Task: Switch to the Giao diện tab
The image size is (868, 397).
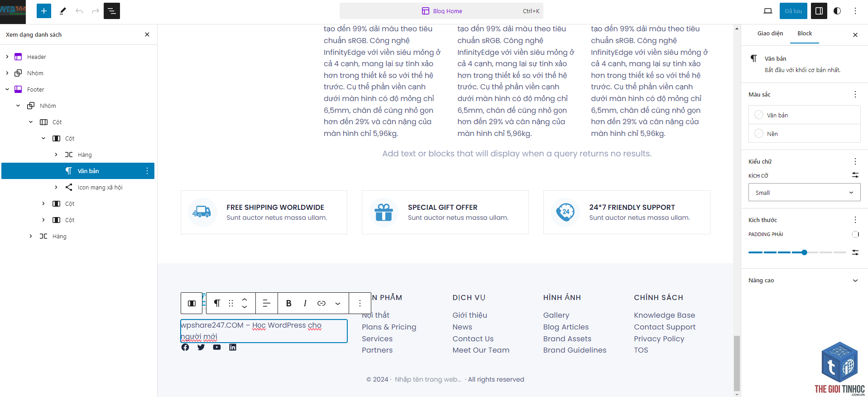Action: pyautogui.click(x=770, y=34)
